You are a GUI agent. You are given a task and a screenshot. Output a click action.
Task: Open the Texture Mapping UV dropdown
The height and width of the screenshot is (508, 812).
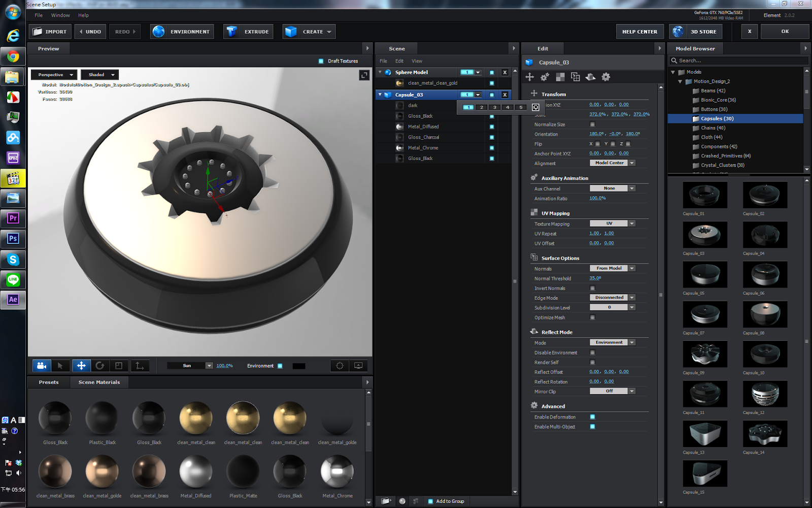613,224
